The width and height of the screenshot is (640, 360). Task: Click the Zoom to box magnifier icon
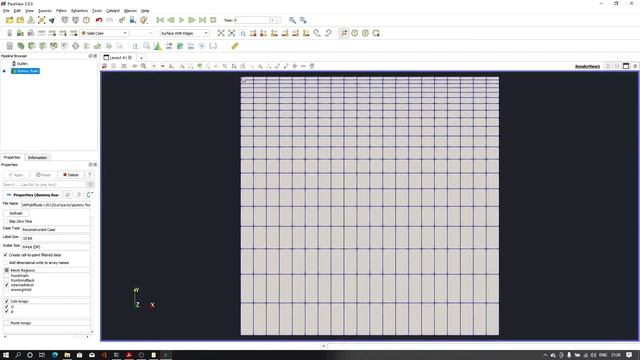click(x=243, y=33)
